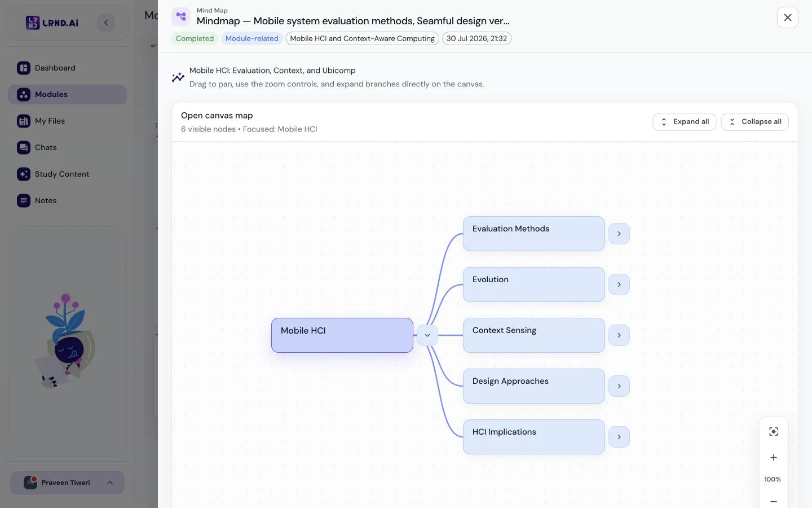Image resolution: width=812 pixels, height=508 pixels.
Task: Click the sparkle chart icon beside the description
Action: coord(178,77)
